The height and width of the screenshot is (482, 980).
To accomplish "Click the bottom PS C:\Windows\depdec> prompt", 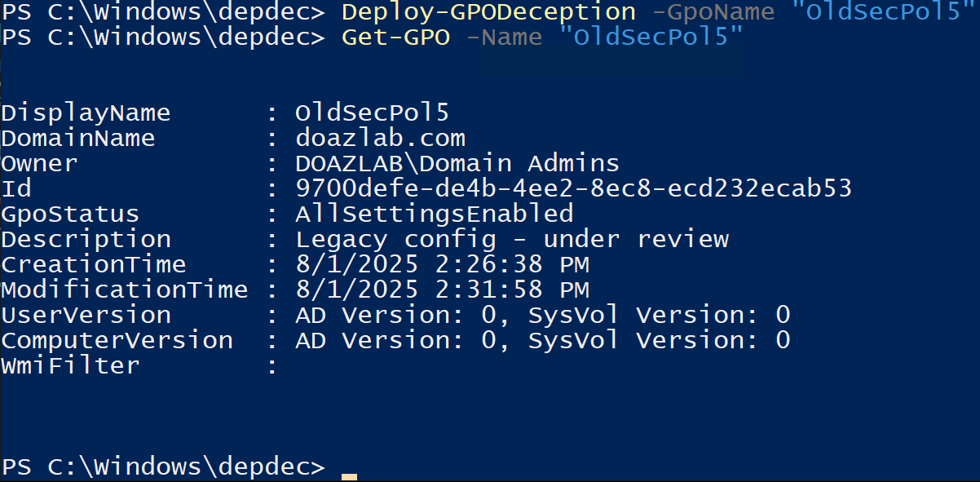I will [163, 467].
